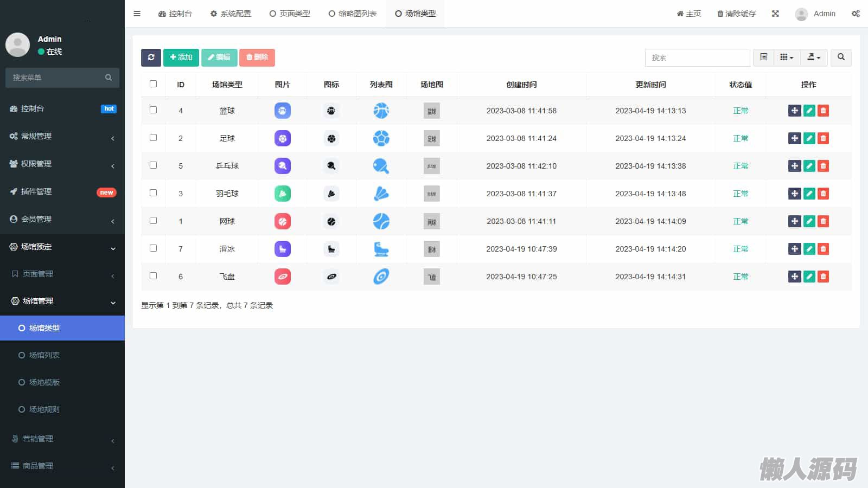Open the settings gears icon at top right
Viewport: 868px width, 488px height.
pyautogui.click(x=856, y=14)
